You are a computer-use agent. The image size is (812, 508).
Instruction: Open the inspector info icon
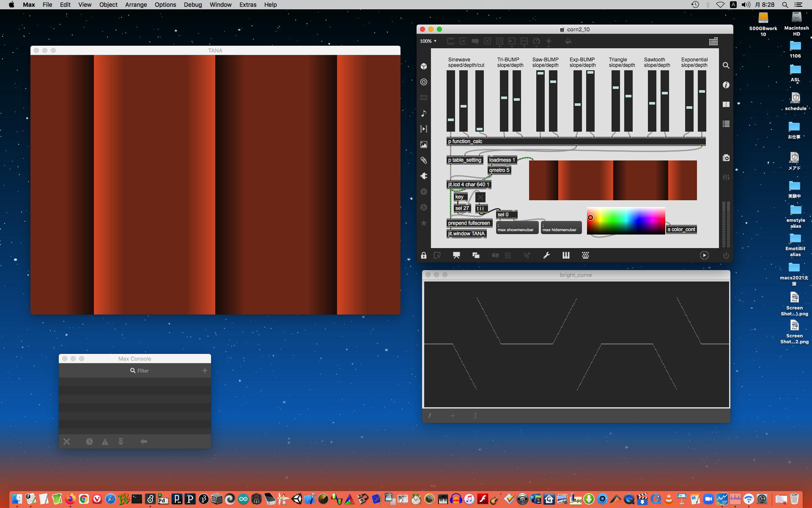726,85
